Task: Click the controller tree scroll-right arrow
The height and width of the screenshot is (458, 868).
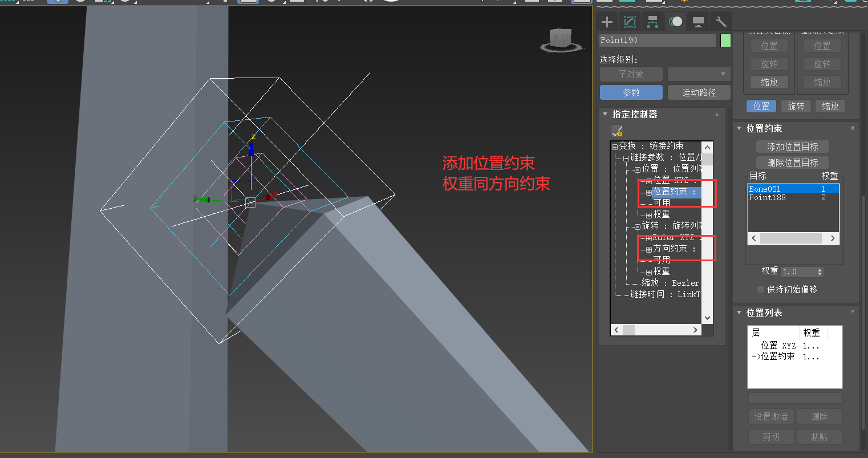Action: 695,330
